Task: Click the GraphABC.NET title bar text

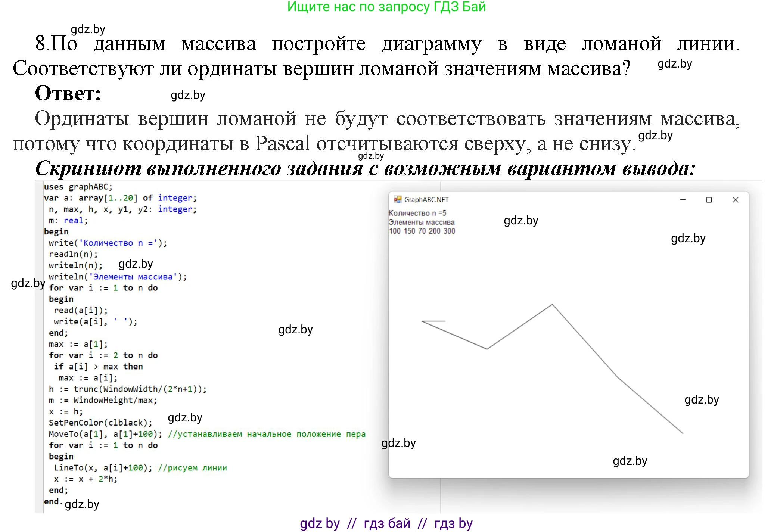Action: [x=427, y=200]
